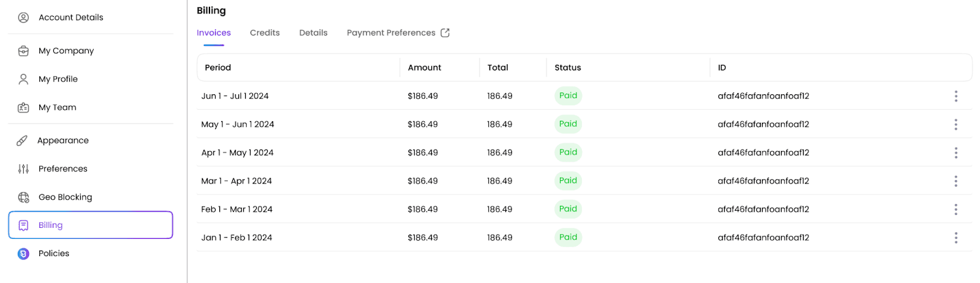980x283 pixels.
Task: Click the Preferences sliders icon
Action: pyautogui.click(x=23, y=169)
